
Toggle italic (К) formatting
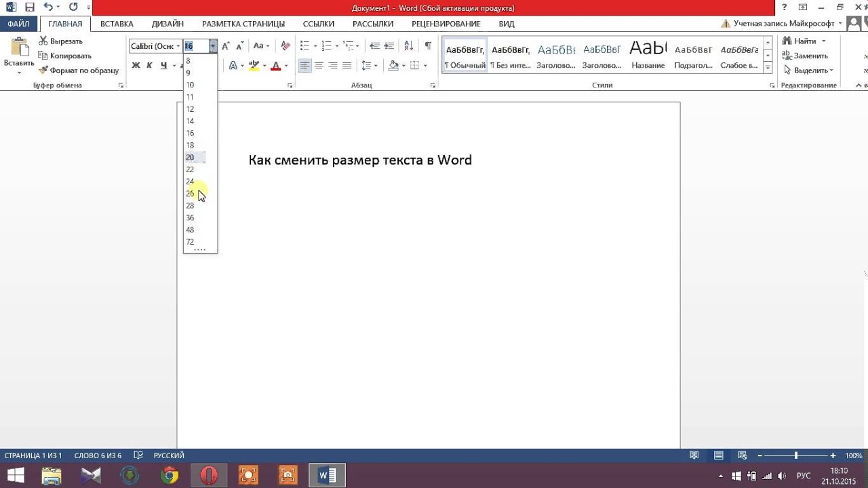tap(149, 66)
